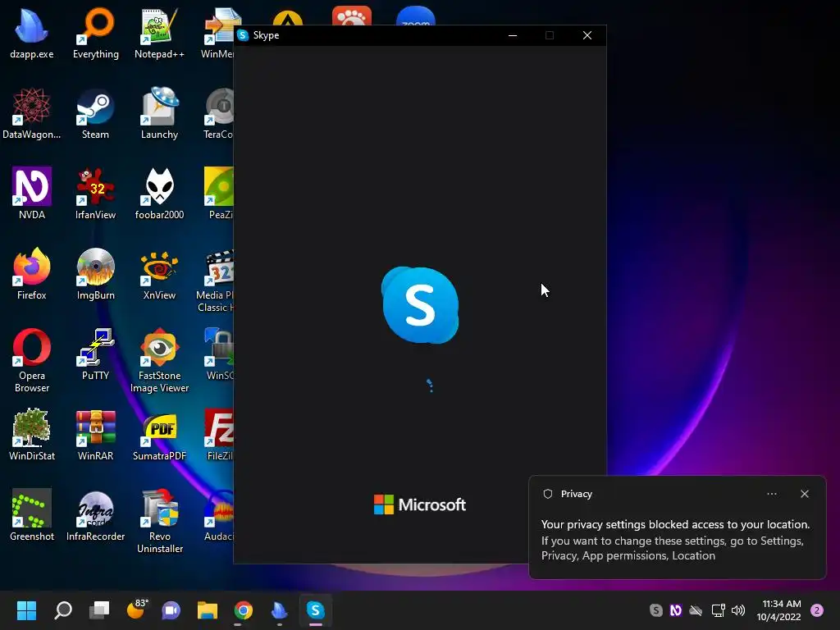Image resolution: width=840 pixels, height=630 pixels.
Task: Select the Firefox desktop icon
Action: click(32, 274)
